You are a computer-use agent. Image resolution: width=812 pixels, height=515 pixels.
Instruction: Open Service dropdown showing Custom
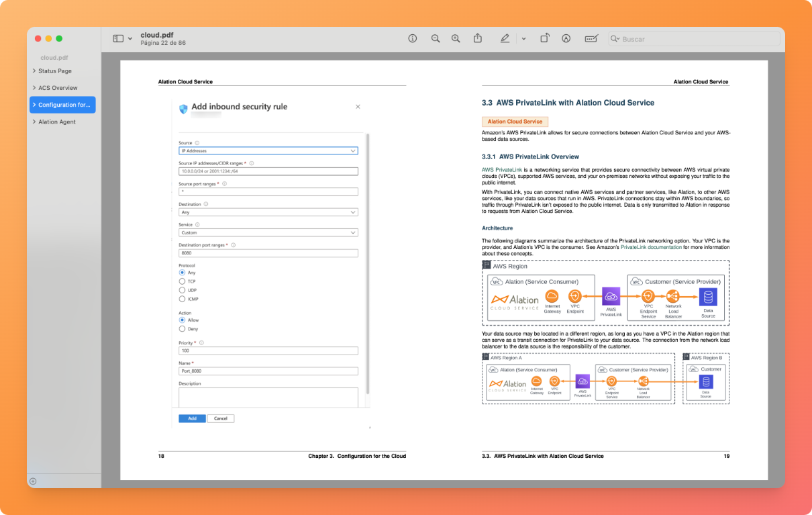(x=268, y=233)
